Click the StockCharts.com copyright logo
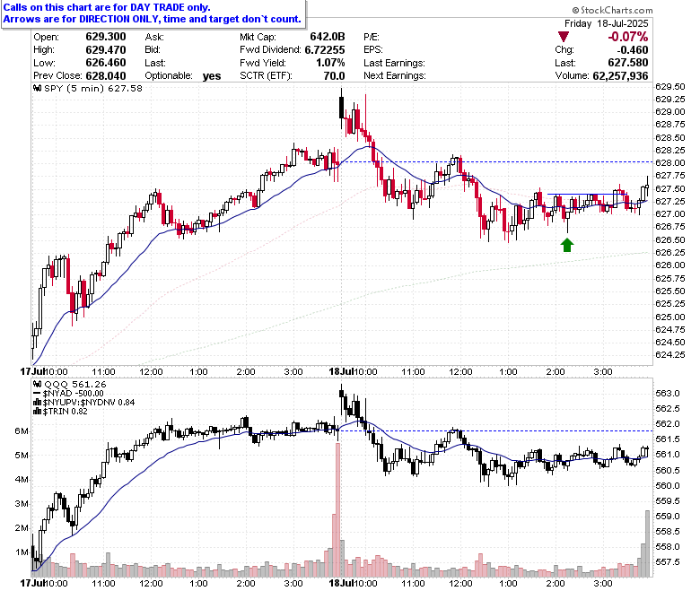Image resolution: width=700 pixels, height=591 pixels. 575,10
